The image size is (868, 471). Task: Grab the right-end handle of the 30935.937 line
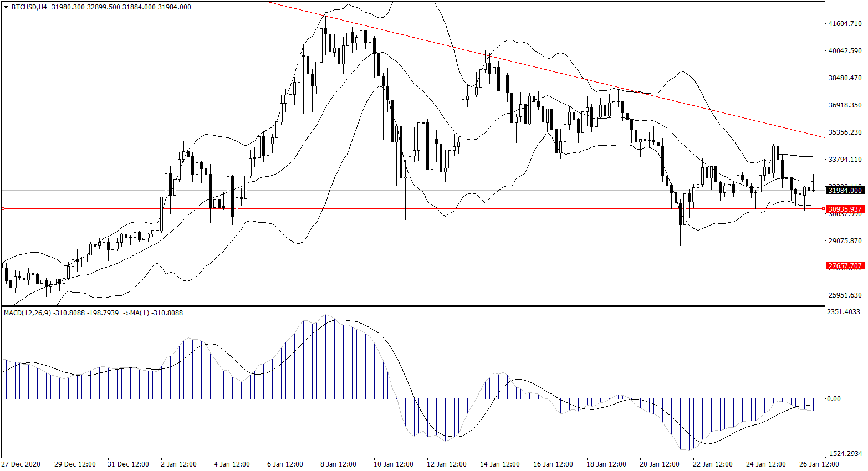[823, 209]
